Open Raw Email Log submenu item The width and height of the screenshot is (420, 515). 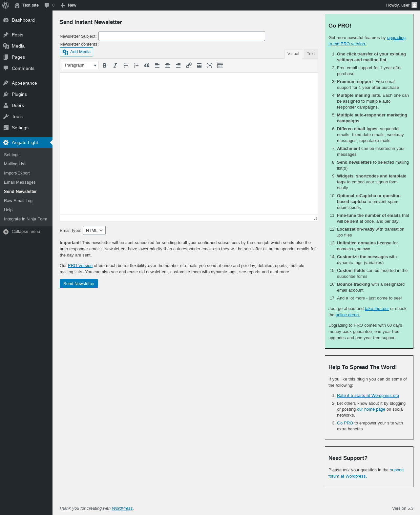click(18, 201)
